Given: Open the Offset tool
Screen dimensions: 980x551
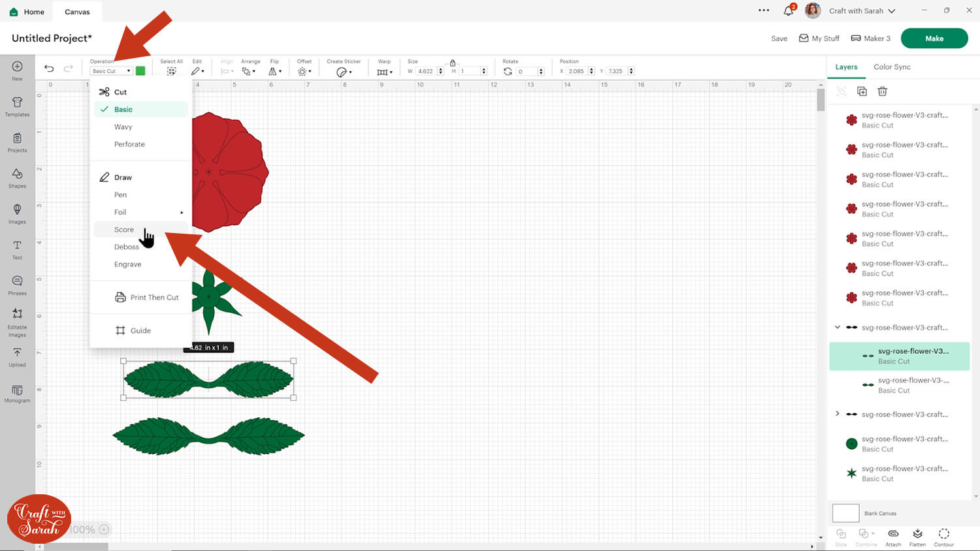Looking at the screenshot, I should point(304,71).
